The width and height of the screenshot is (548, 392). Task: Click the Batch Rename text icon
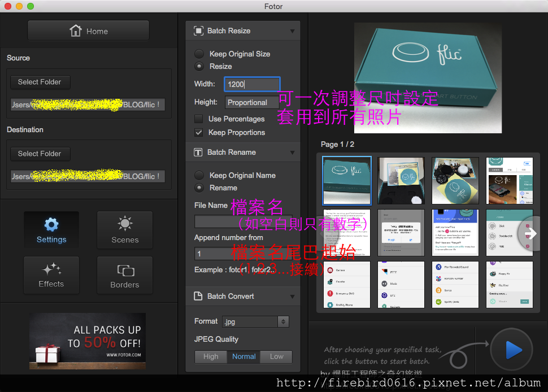pyautogui.click(x=198, y=153)
